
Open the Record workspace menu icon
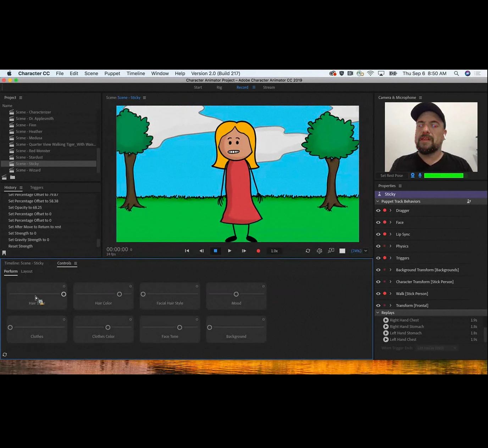[x=254, y=87]
